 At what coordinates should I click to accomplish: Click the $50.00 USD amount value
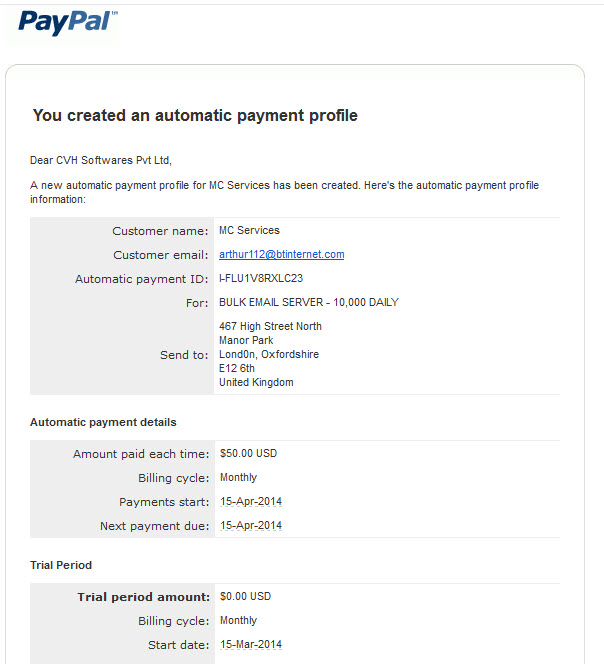click(x=249, y=454)
